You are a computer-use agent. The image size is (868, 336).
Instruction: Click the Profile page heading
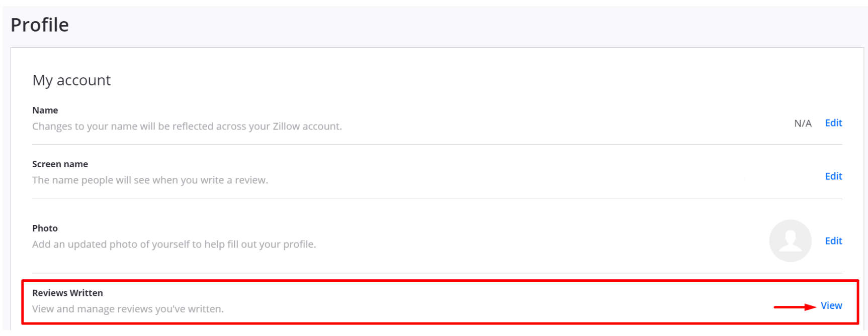click(x=40, y=25)
